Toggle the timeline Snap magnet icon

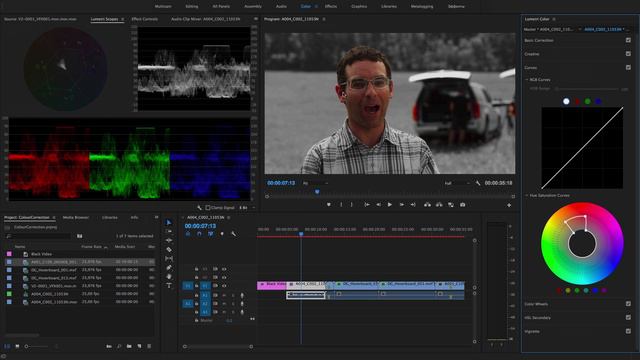pos(199,234)
